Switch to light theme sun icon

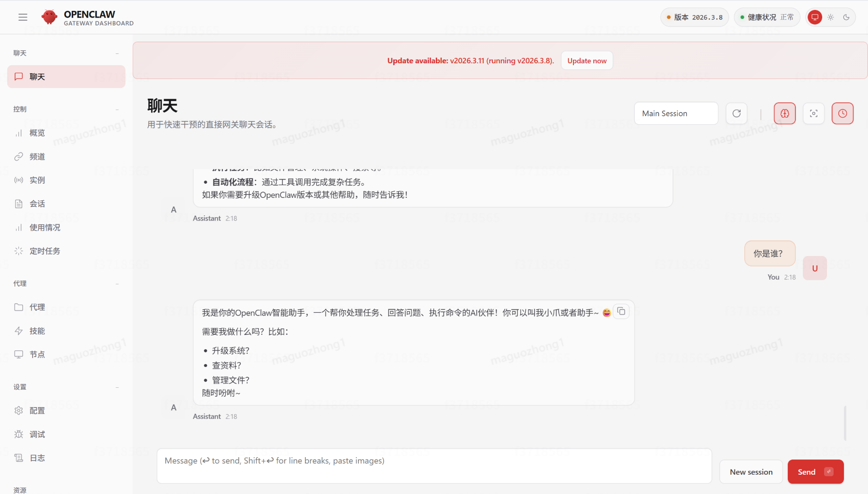[831, 17]
